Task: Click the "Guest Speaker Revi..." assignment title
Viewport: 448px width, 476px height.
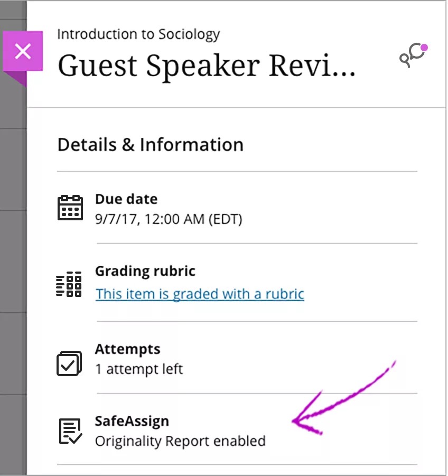Action: [x=206, y=66]
